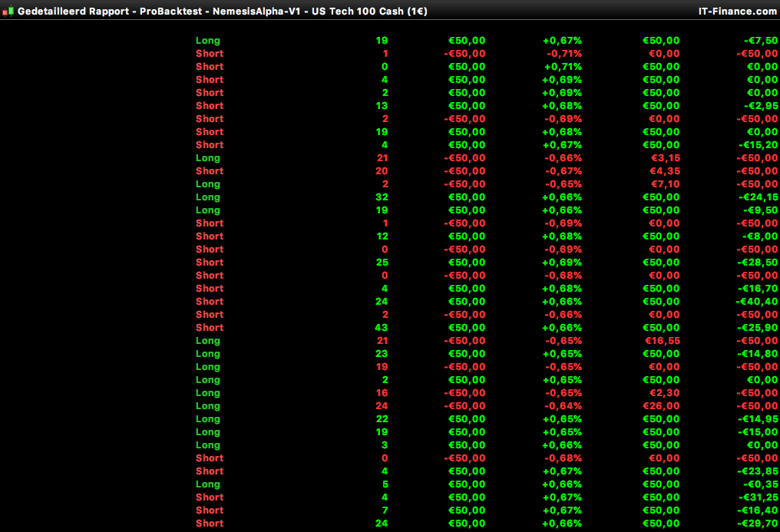The image size is (780, 532).
Task: Click the bar count 22 cell
Action: click(x=382, y=419)
